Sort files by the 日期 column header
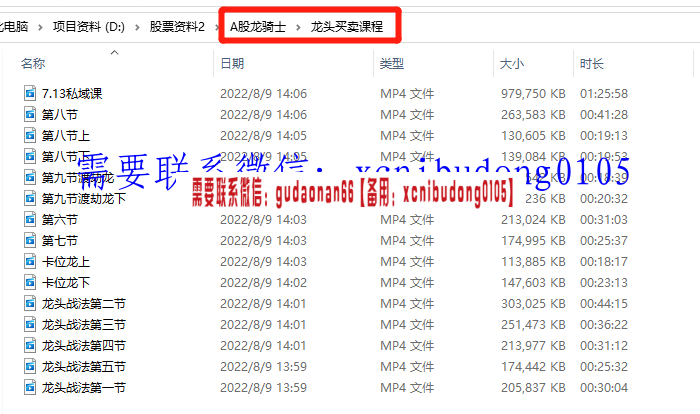700x414 pixels. click(232, 63)
